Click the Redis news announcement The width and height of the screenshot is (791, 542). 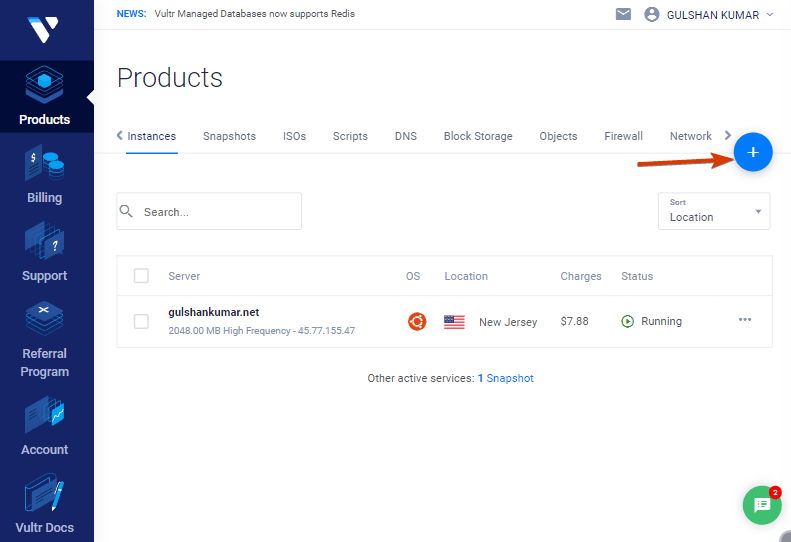point(255,14)
